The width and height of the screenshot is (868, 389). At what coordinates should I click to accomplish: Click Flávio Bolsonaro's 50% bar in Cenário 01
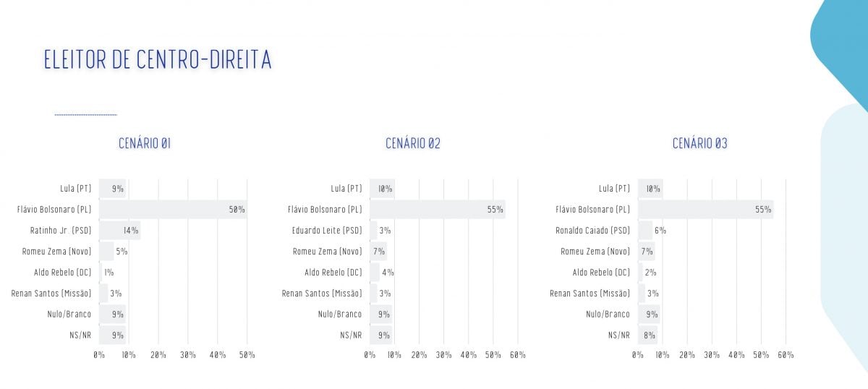click(x=172, y=210)
